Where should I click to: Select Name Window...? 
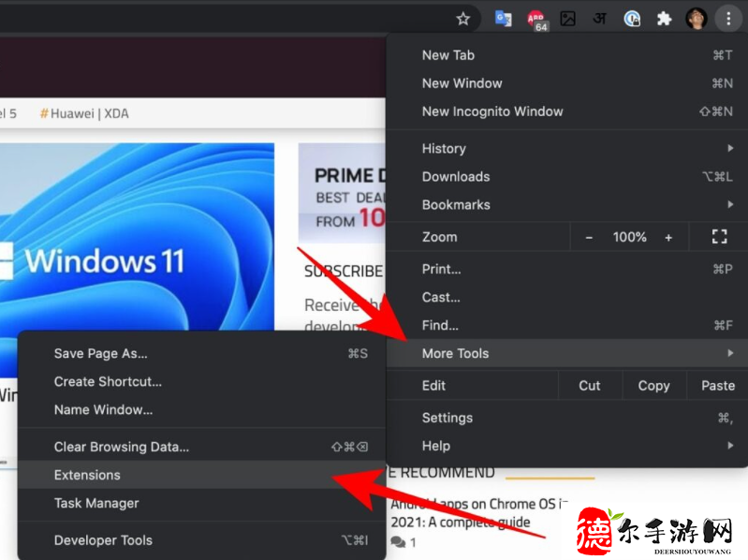coord(202,410)
